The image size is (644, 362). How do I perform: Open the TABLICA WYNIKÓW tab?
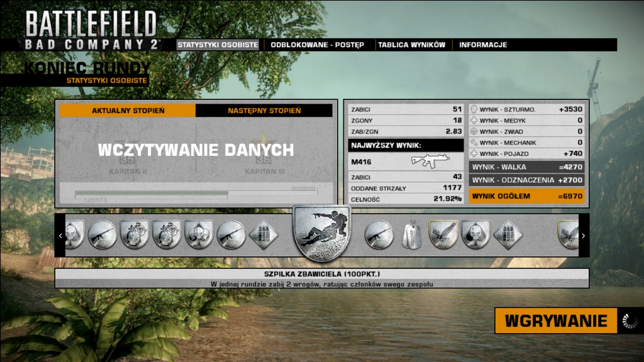411,45
